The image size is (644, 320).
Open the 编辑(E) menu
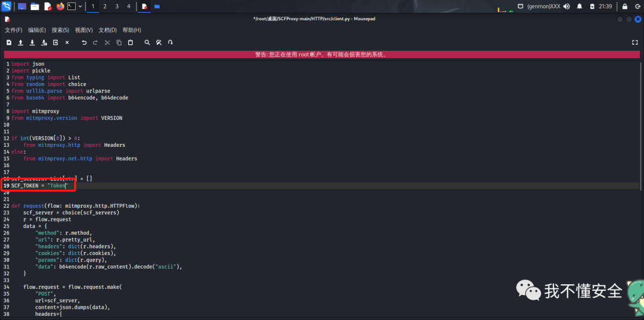pos(37,30)
